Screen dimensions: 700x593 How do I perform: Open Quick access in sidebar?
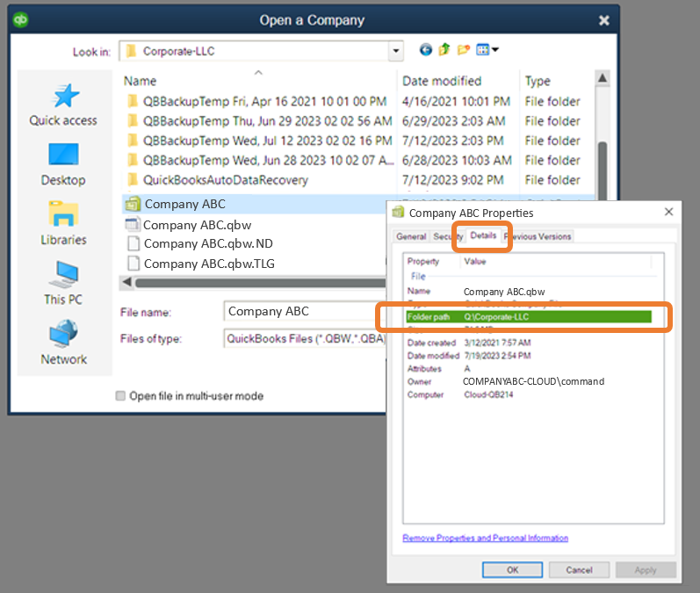pos(63,105)
